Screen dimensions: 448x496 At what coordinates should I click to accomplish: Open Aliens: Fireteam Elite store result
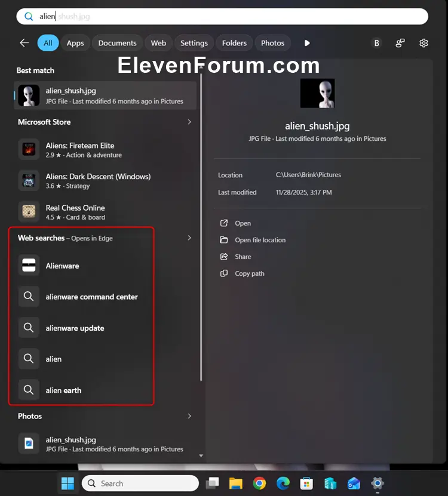(105, 150)
